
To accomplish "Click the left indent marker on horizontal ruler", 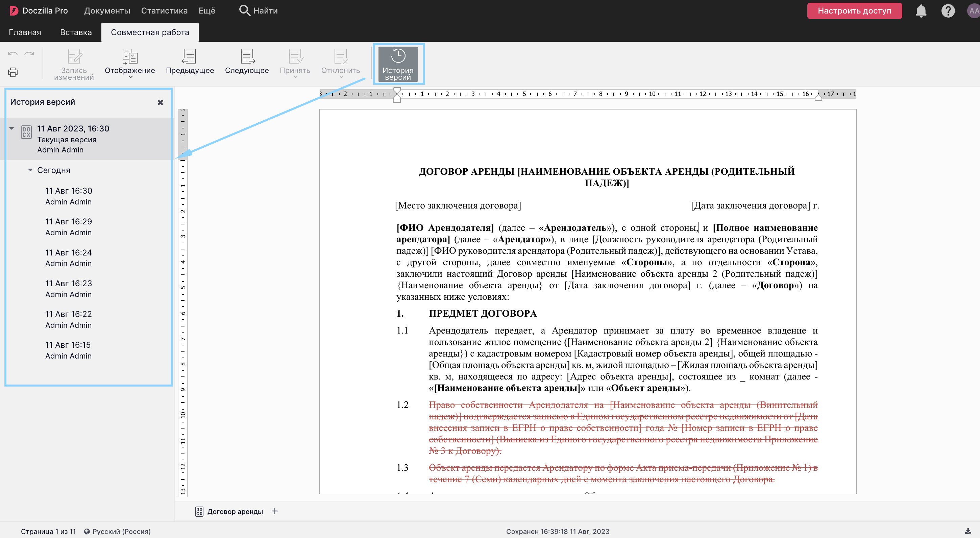I will click(397, 99).
